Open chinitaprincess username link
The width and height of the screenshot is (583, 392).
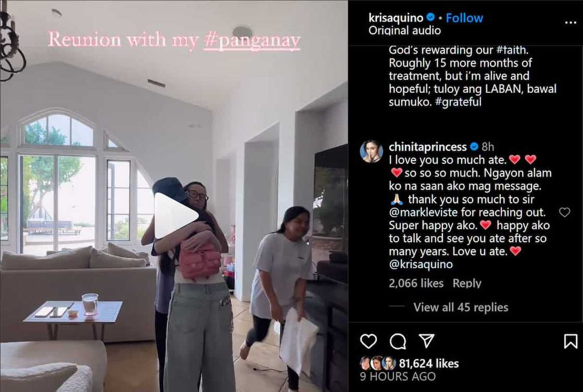point(427,147)
